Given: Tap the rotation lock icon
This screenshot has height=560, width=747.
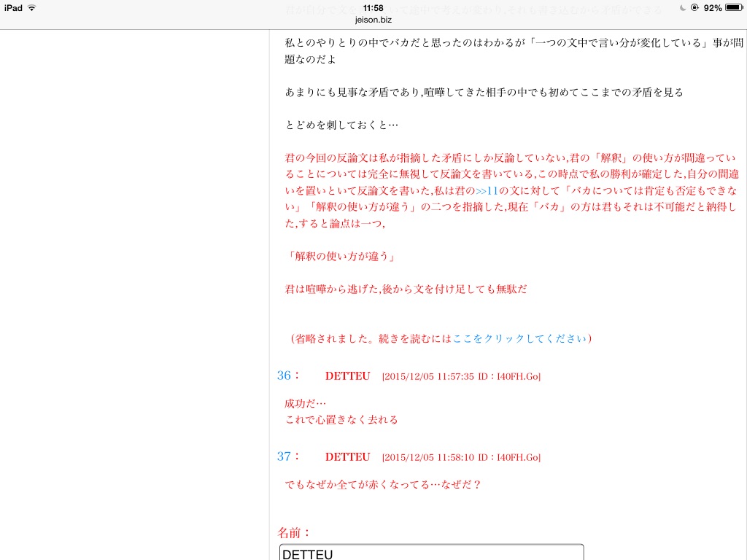Looking at the screenshot, I should (694, 7).
